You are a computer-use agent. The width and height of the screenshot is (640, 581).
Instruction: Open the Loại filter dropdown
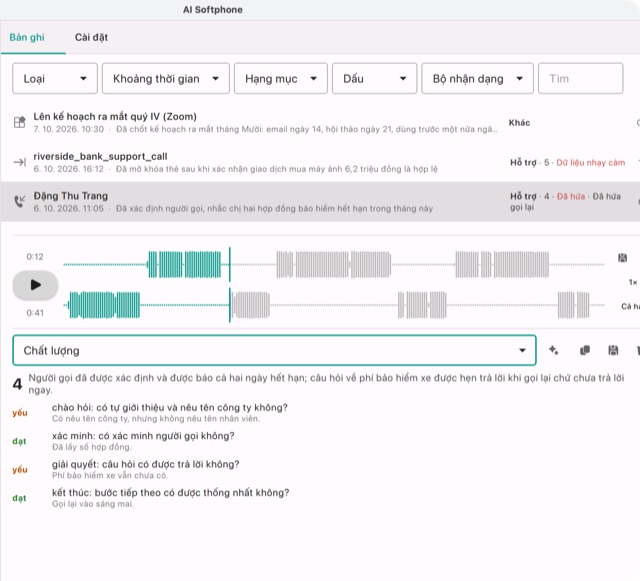pyautogui.click(x=55, y=78)
